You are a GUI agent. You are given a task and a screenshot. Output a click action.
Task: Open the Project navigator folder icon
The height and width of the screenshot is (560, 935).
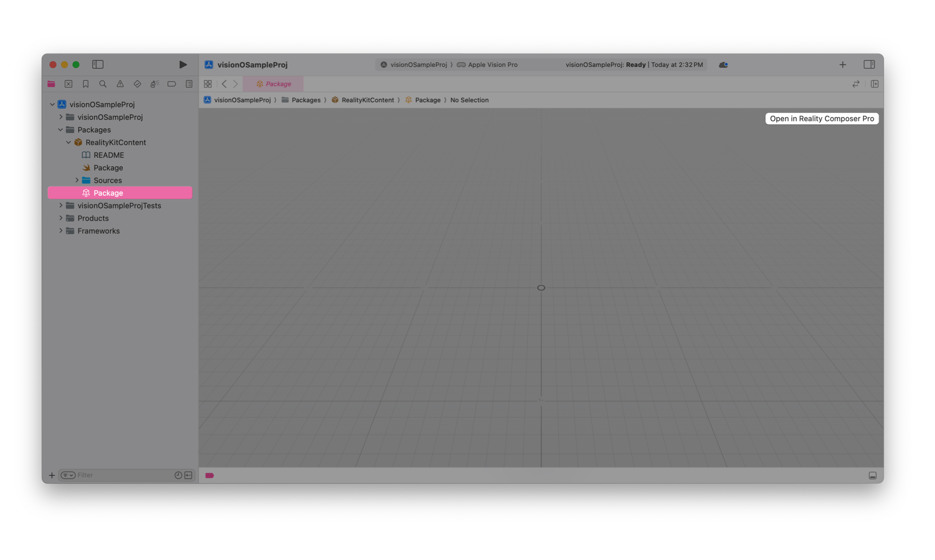(x=51, y=84)
